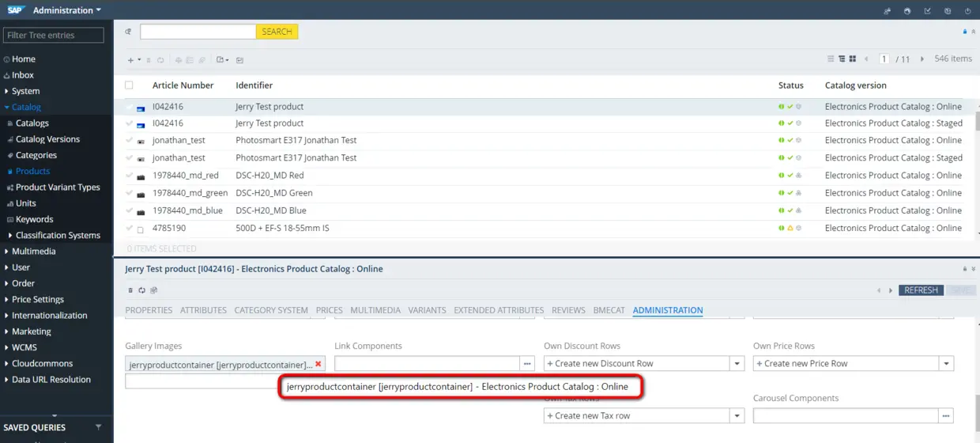The height and width of the screenshot is (443, 980).
Task: Click the power logout icon in header
Action: click(968, 11)
